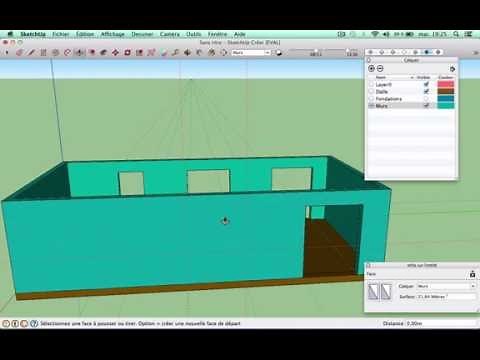Viewport: 480px width, 360px height.
Task: Set Layer0 as the active layer
Action: 371,84
